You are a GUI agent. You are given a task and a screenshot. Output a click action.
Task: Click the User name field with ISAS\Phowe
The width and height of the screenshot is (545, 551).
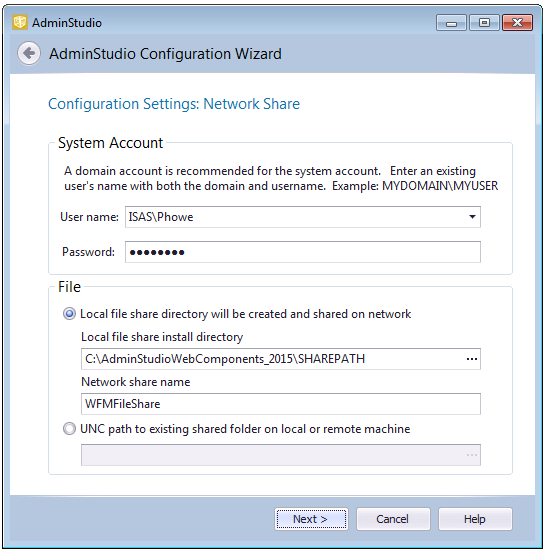[303, 217]
